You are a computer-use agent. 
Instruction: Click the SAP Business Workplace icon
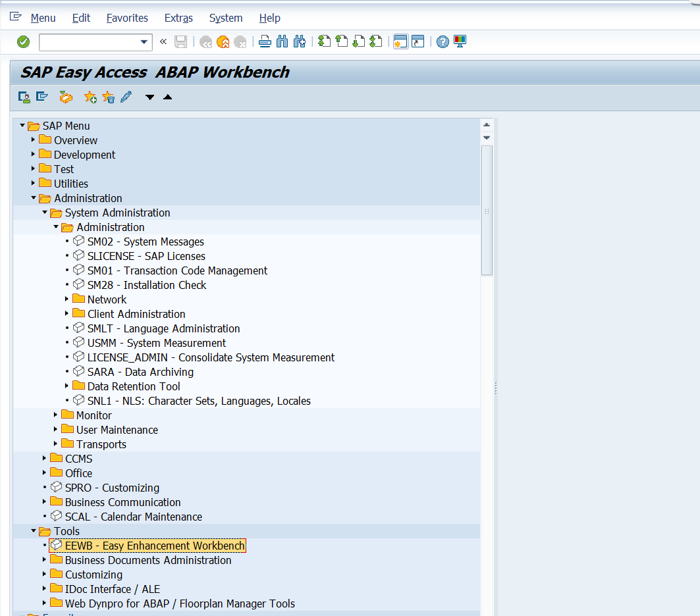pos(65,97)
